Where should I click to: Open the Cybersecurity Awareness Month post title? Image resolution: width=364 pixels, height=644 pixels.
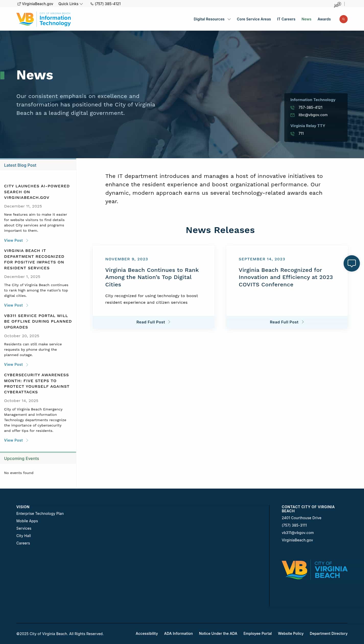pyautogui.click(x=37, y=383)
